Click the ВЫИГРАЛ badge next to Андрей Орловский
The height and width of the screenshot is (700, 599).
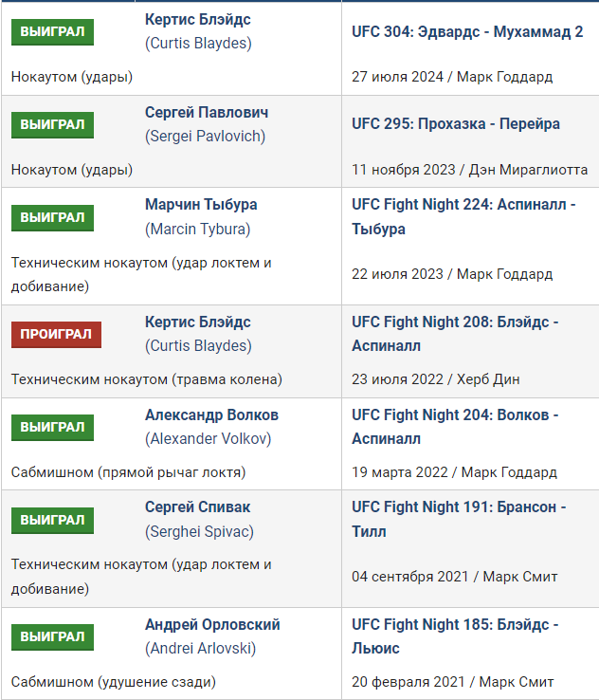pos(53,637)
